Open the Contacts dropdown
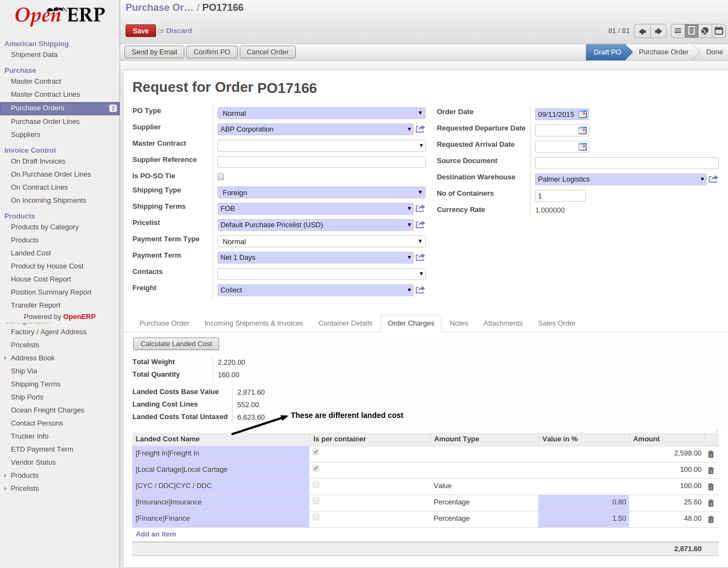This screenshot has height=568, width=728. tap(321, 274)
